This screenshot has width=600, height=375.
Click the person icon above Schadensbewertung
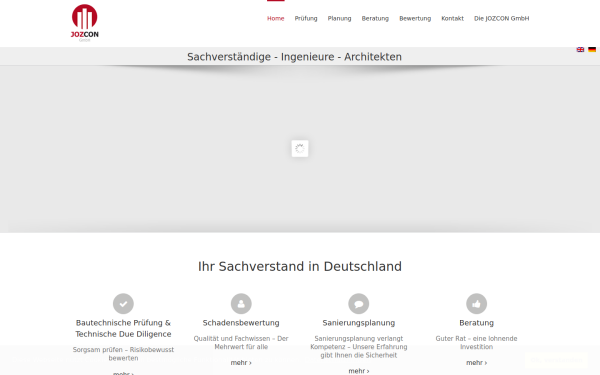point(241,304)
